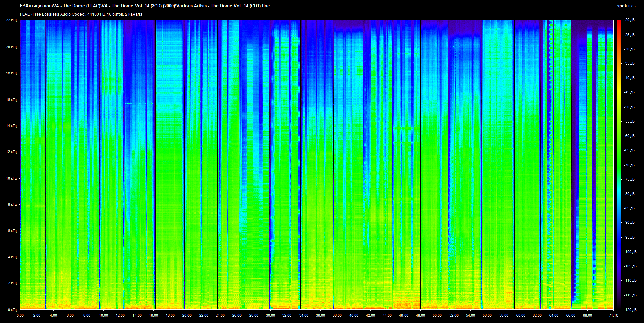Click the spek 0.8.2 version label
The width and height of the screenshot is (644, 323).
click(x=626, y=6)
